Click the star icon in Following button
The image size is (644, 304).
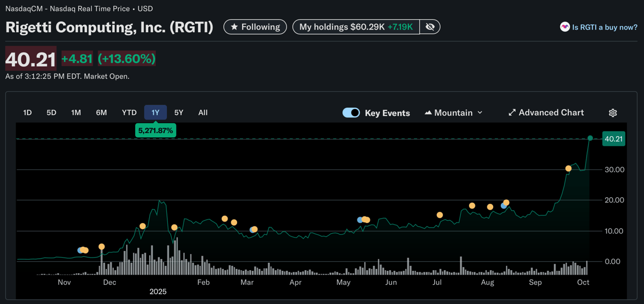tap(234, 27)
